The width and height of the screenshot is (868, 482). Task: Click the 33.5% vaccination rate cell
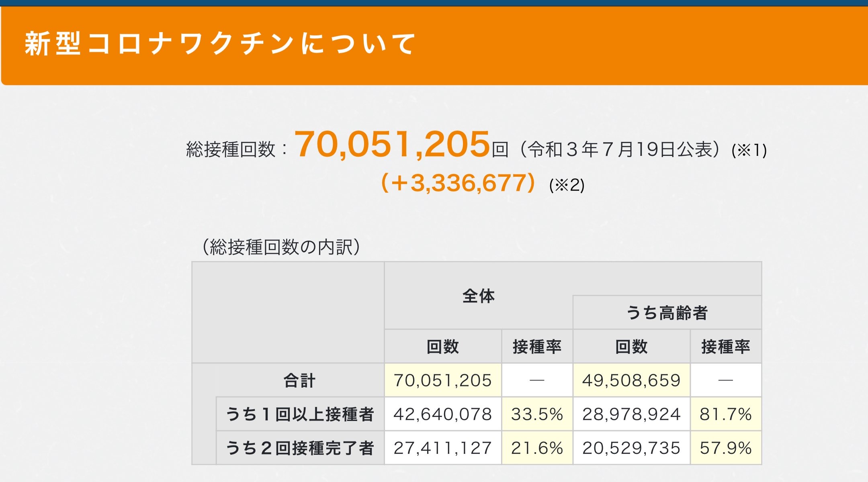point(537,414)
